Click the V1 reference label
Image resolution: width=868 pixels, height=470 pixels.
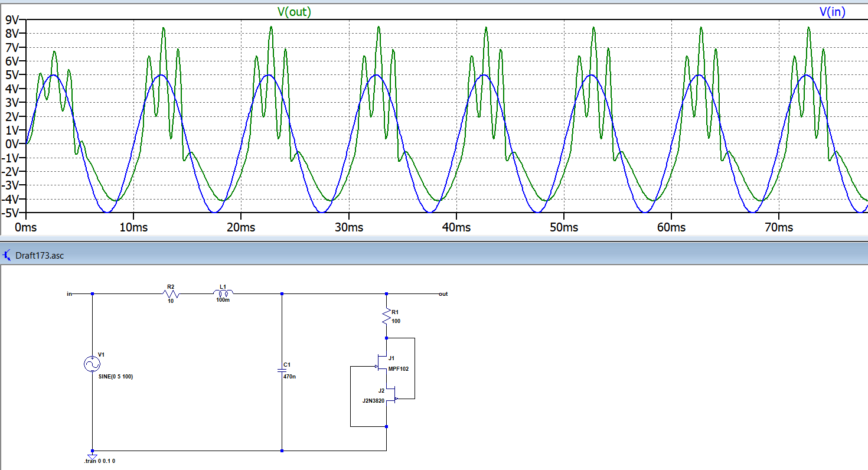(x=101, y=354)
